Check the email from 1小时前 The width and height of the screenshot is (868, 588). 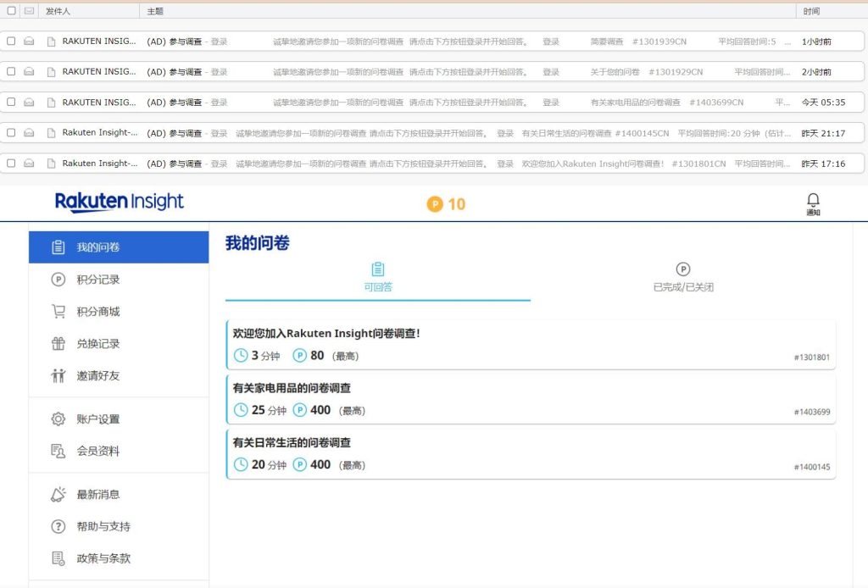(11, 41)
